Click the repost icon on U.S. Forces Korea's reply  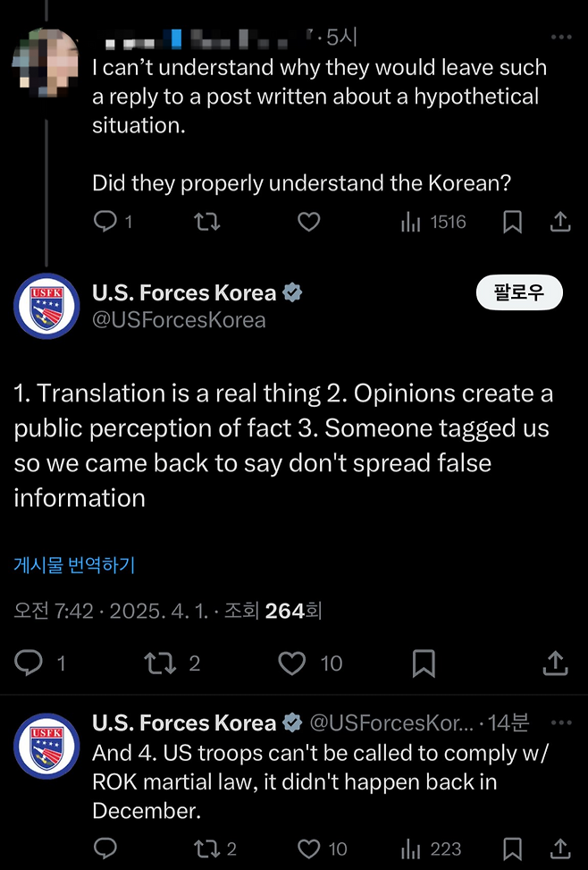click(163, 663)
